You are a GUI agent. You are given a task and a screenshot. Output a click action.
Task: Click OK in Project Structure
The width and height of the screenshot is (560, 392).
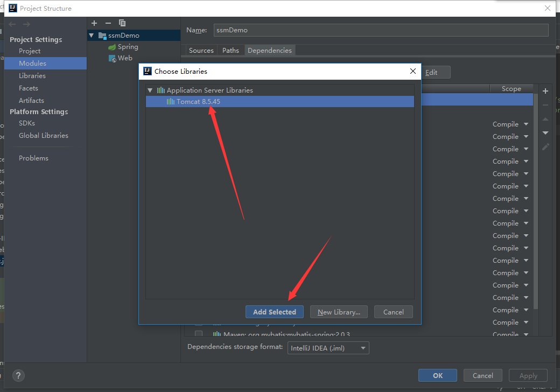438,375
